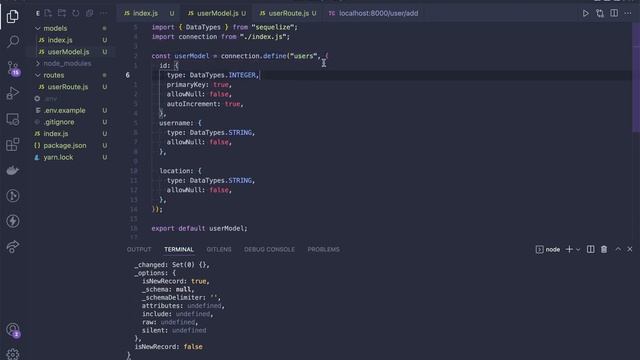Refresh the Explorer file tree
The width and height of the screenshot is (640, 360).
(x=76, y=13)
